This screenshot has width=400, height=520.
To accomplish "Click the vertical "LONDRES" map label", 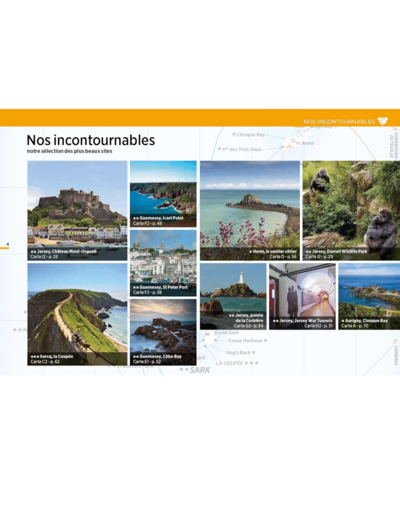I will (x=396, y=355).
